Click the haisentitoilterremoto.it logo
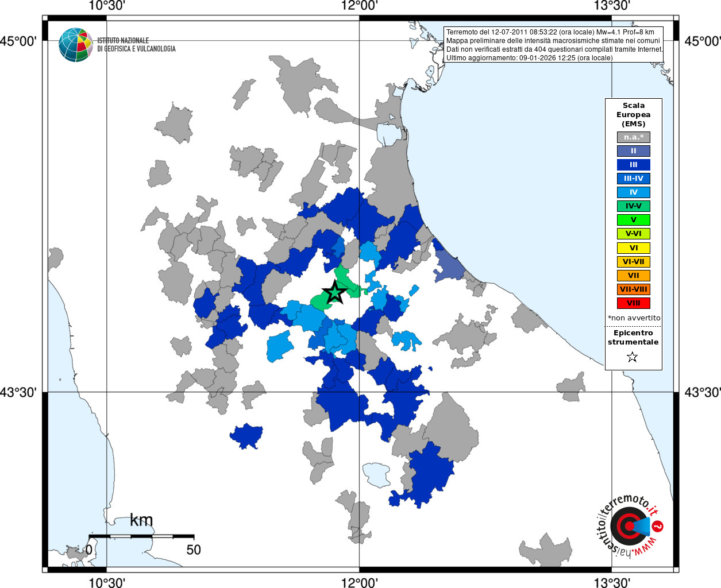The image size is (721, 588). (x=630, y=525)
